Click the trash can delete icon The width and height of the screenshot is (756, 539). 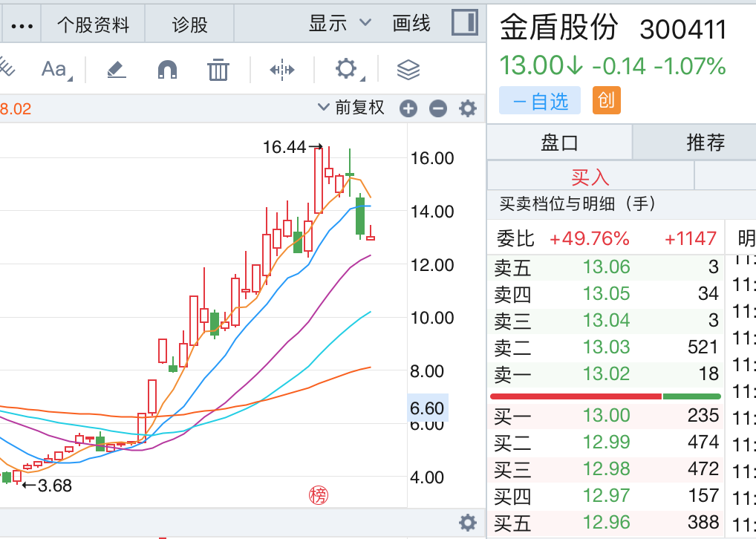218,70
